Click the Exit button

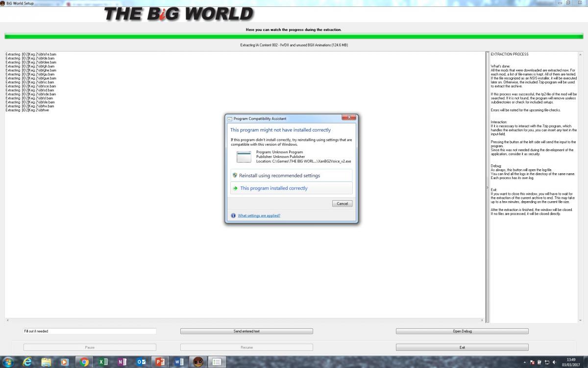[x=462, y=347]
